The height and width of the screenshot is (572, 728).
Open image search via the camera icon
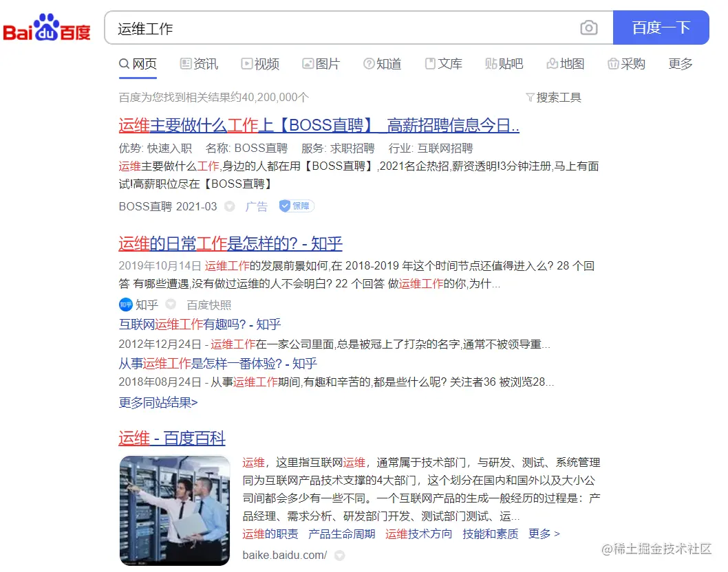(589, 27)
